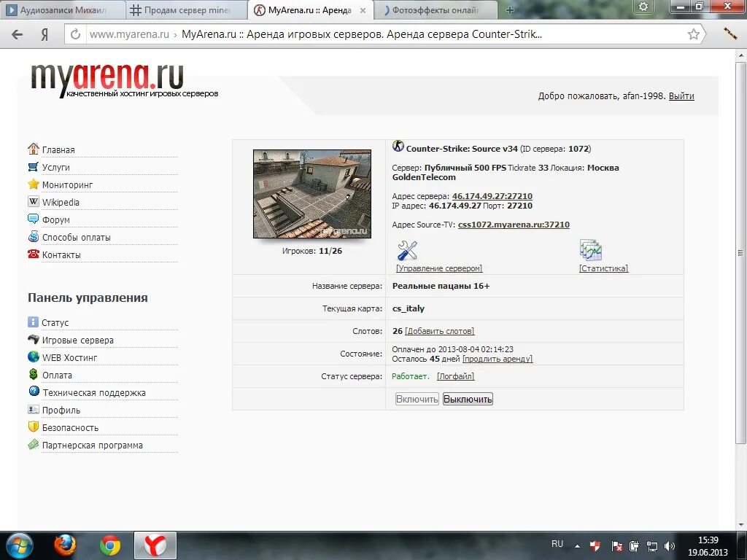Click the Yandex browser taskbar button
This screenshot has height=560, width=747.
pyautogui.click(x=155, y=545)
